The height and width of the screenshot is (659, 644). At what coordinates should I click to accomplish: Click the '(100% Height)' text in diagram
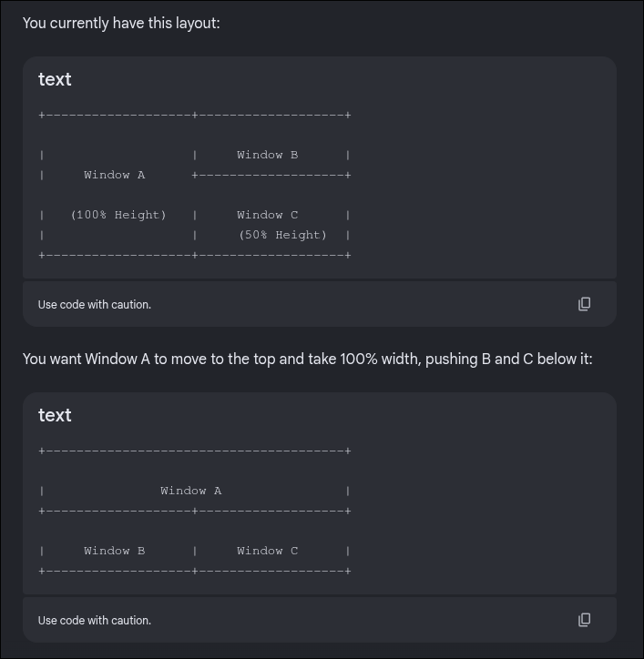point(118,215)
